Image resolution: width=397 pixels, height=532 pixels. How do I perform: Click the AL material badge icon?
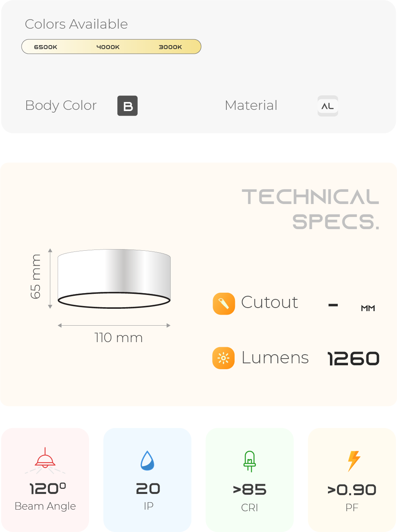point(328,106)
